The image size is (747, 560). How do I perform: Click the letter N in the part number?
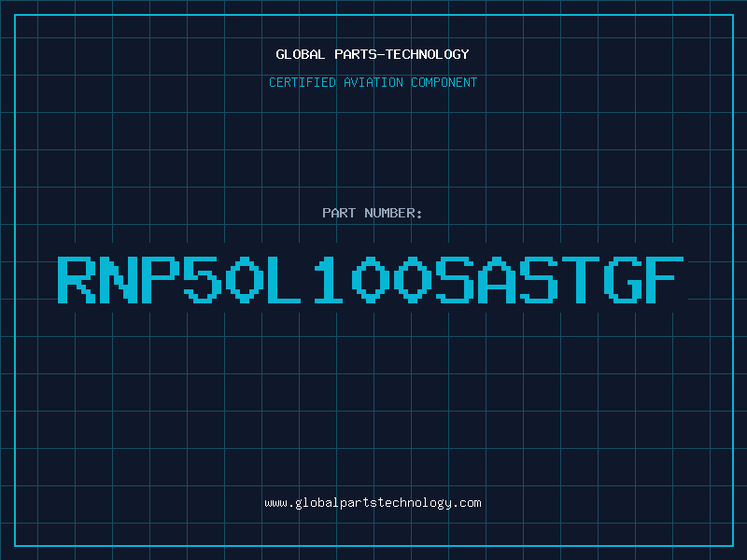tap(120, 279)
